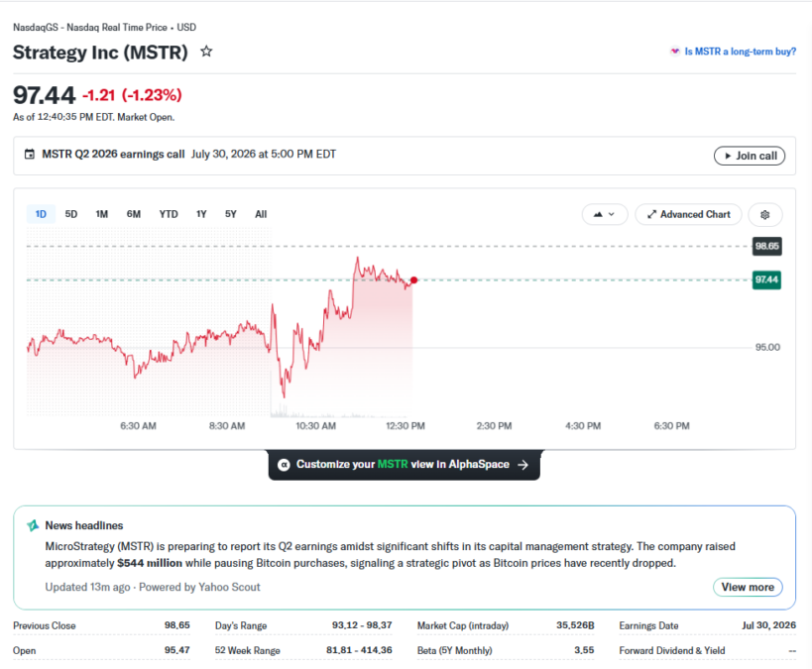Click the calendar icon beside earnings call
The height and width of the screenshot is (669, 812).
[30, 155]
